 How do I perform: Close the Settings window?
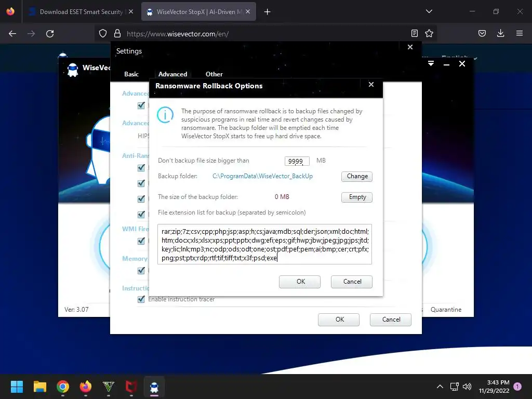pos(410,47)
